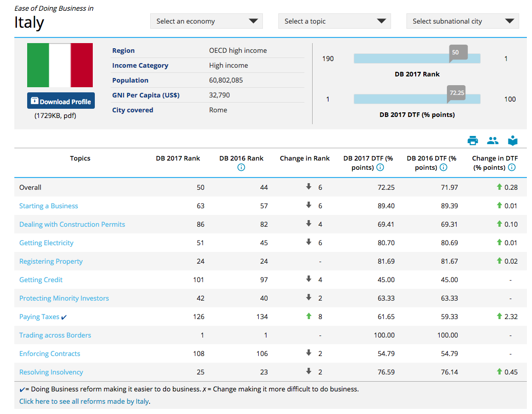Click the City covered value Rome

[x=218, y=110]
